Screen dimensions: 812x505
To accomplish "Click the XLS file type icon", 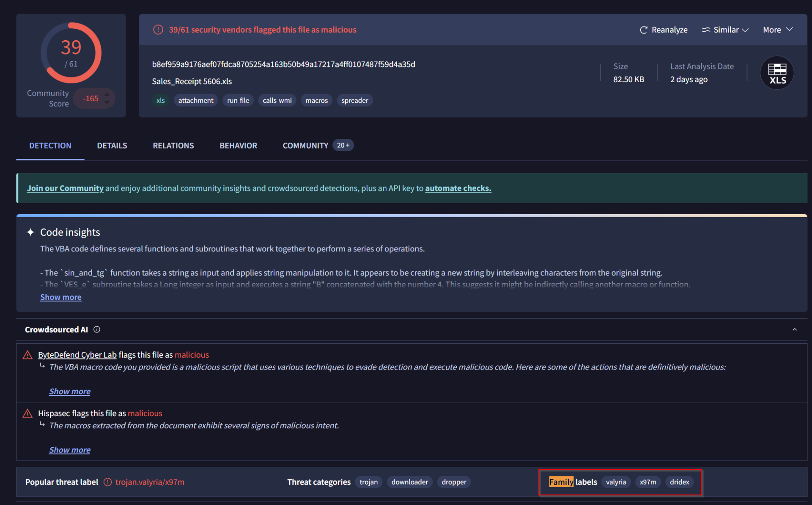I will [x=777, y=73].
